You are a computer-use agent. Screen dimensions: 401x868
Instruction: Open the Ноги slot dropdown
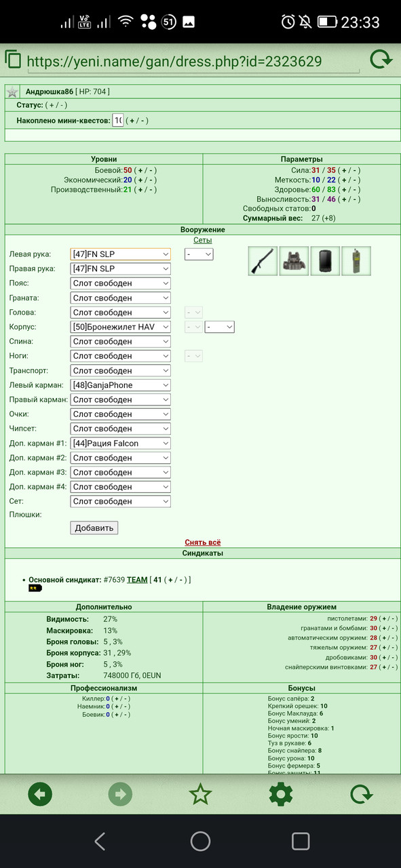click(121, 356)
